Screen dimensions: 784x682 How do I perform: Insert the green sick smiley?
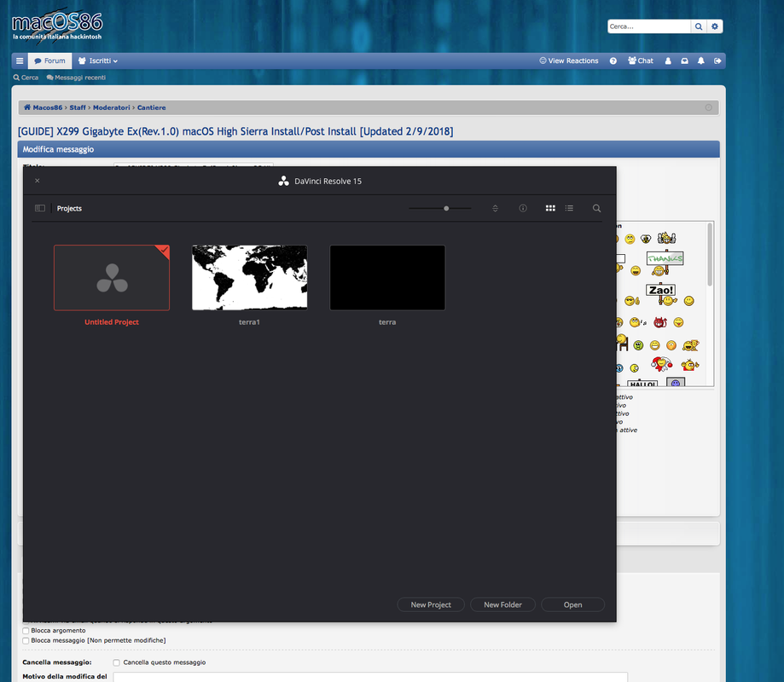pyautogui.click(x=638, y=345)
